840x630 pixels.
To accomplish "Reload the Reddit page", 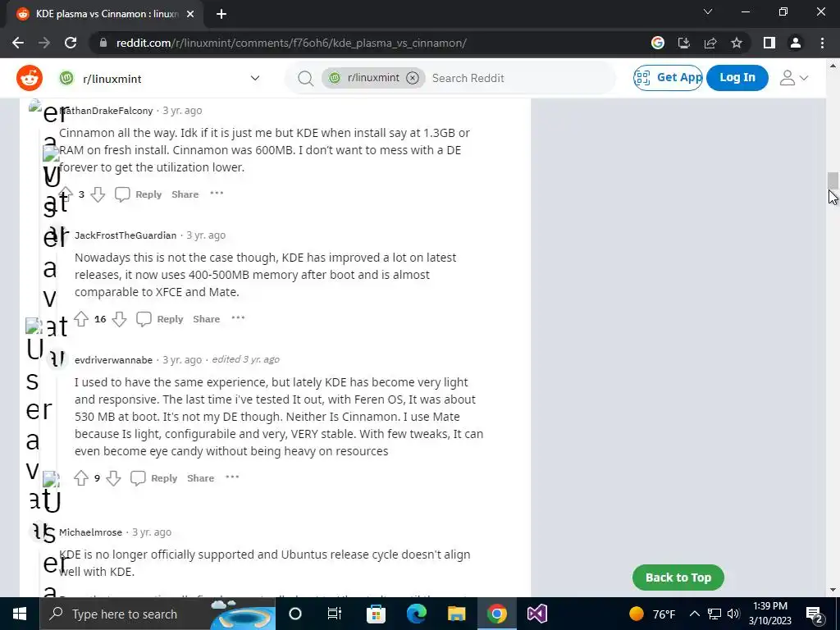I will [x=71, y=43].
